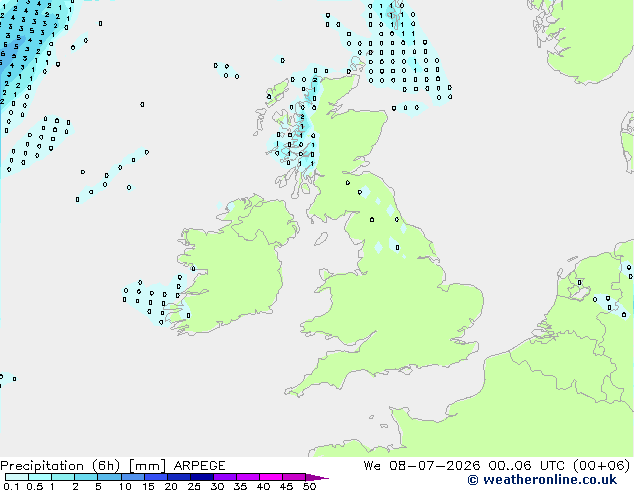
Task: Click the "40" legend scale label
Action: pos(263,486)
